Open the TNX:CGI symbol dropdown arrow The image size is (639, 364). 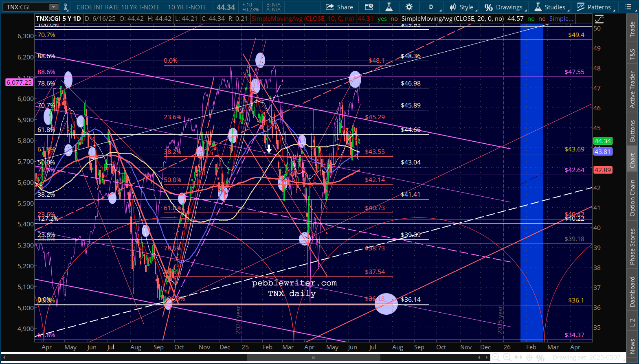[x=54, y=7]
